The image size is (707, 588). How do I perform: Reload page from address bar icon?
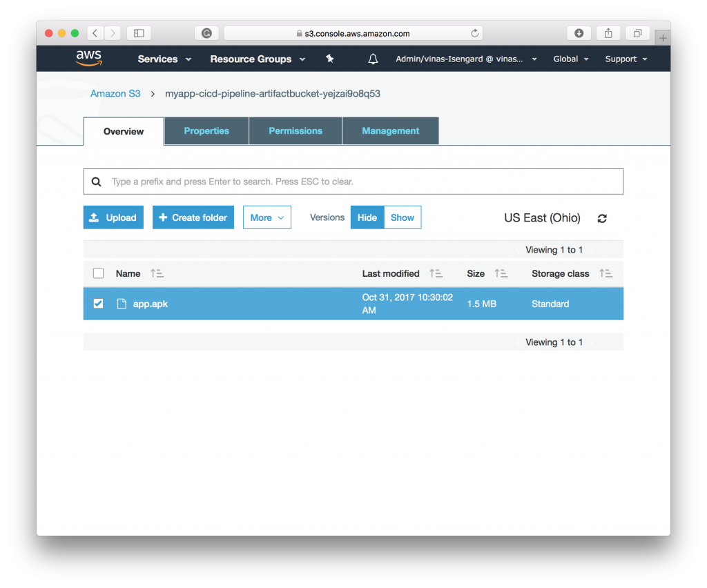474,33
